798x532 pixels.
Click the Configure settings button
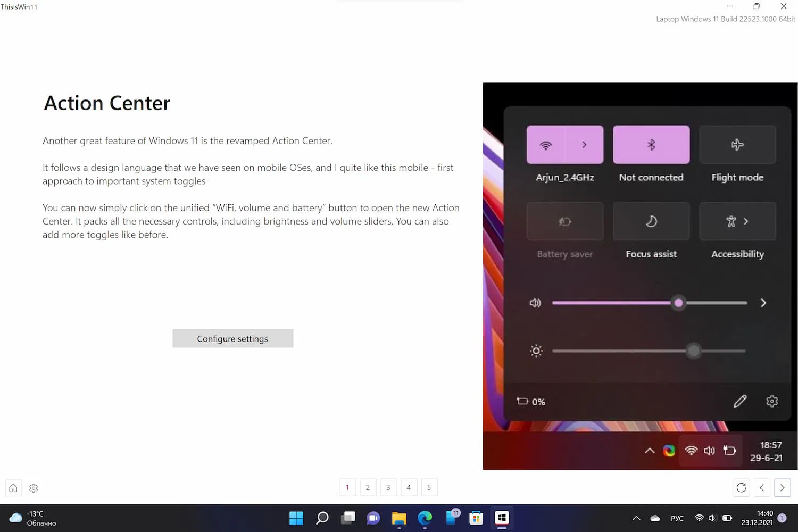click(x=233, y=338)
